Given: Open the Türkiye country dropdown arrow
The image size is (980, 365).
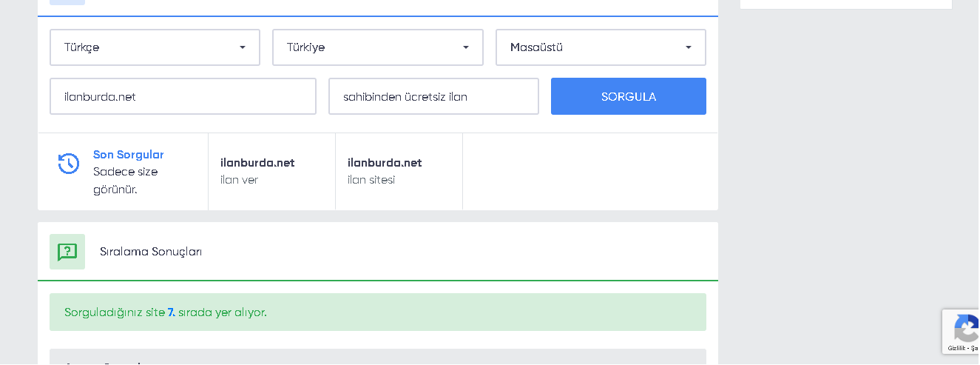Looking at the screenshot, I should pyautogui.click(x=466, y=47).
